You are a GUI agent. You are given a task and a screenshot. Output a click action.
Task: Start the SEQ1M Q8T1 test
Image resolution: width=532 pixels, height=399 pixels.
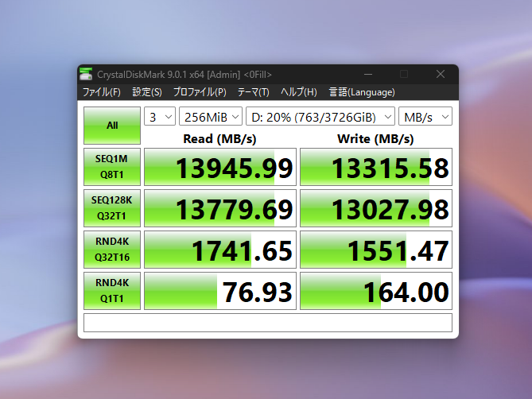point(112,167)
